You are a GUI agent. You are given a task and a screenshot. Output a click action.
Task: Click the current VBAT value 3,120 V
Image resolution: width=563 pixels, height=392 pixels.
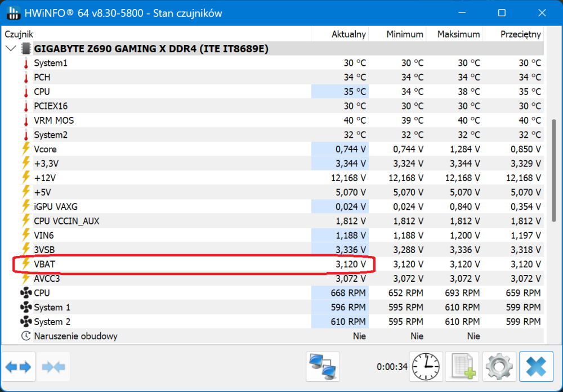[x=350, y=264]
